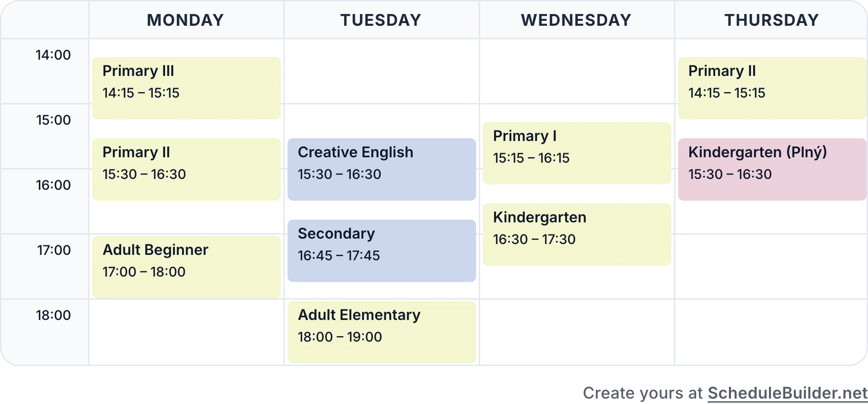Open Wednesday's Kindergarten 16:30 class

coord(577,235)
